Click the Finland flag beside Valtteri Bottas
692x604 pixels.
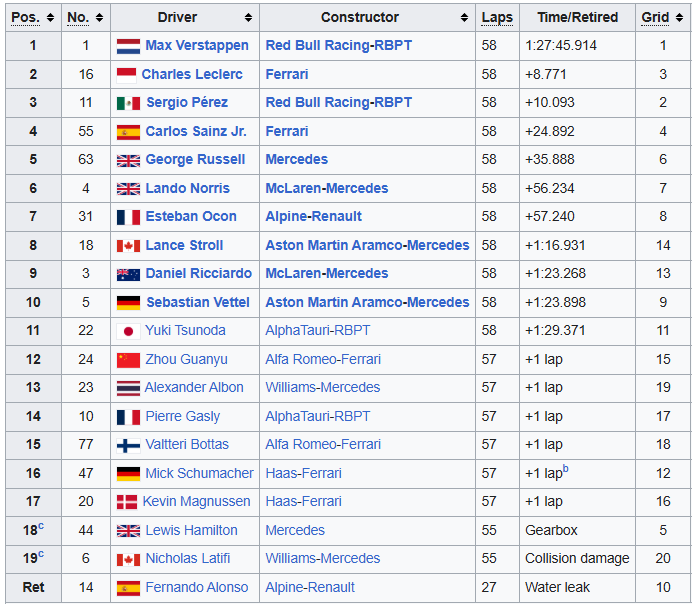point(128,446)
